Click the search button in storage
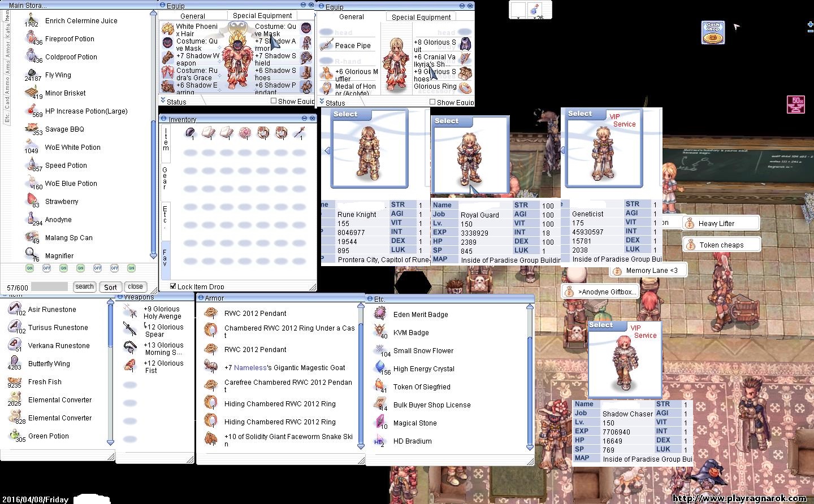 (x=84, y=286)
